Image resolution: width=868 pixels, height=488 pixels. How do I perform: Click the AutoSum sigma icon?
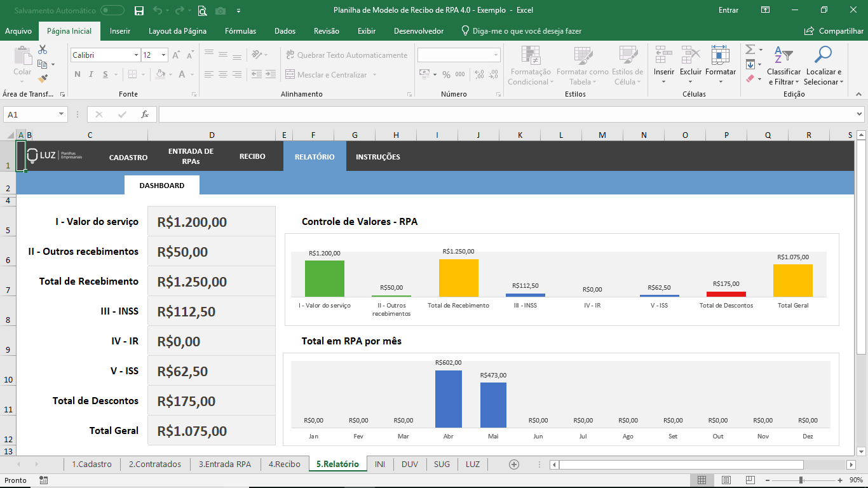pyautogui.click(x=750, y=50)
